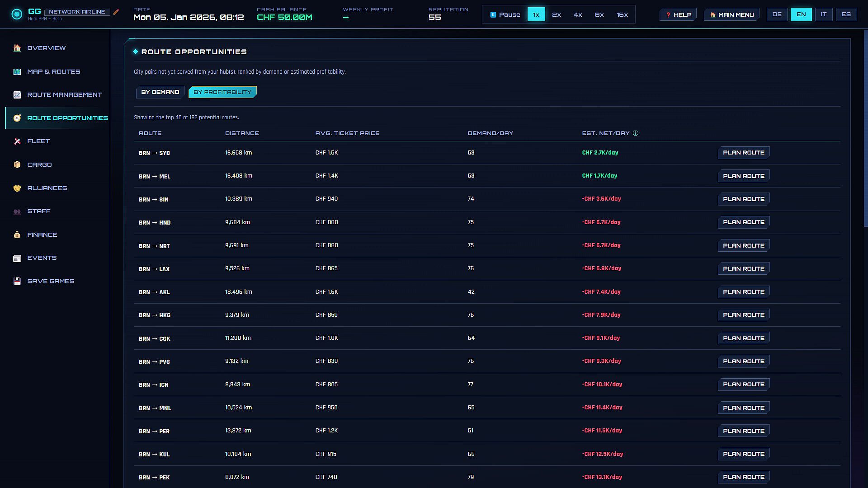868x488 pixels.
Task: Click the Route Opportunities compass icon
Action: pyautogui.click(x=17, y=118)
